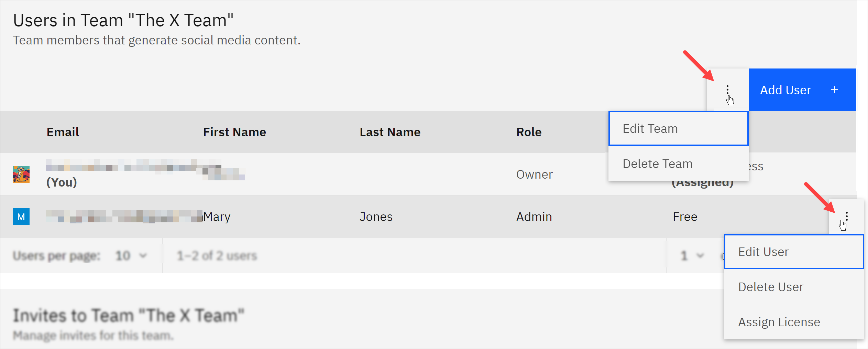Click the plus icon on Add User
The image size is (868, 349).
click(834, 90)
